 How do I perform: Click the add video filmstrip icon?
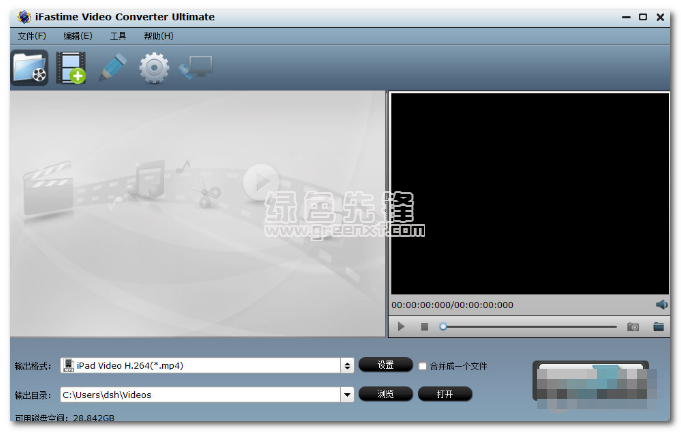pyautogui.click(x=71, y=68)
